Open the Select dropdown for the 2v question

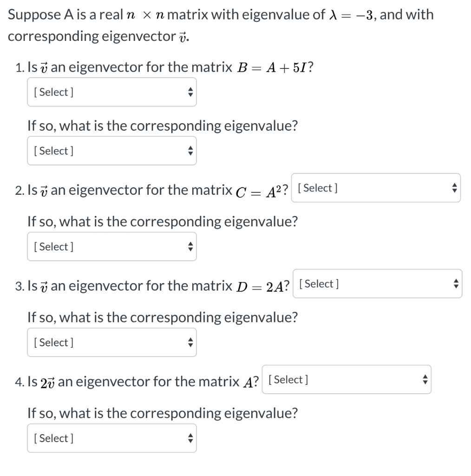click(346, 379)
